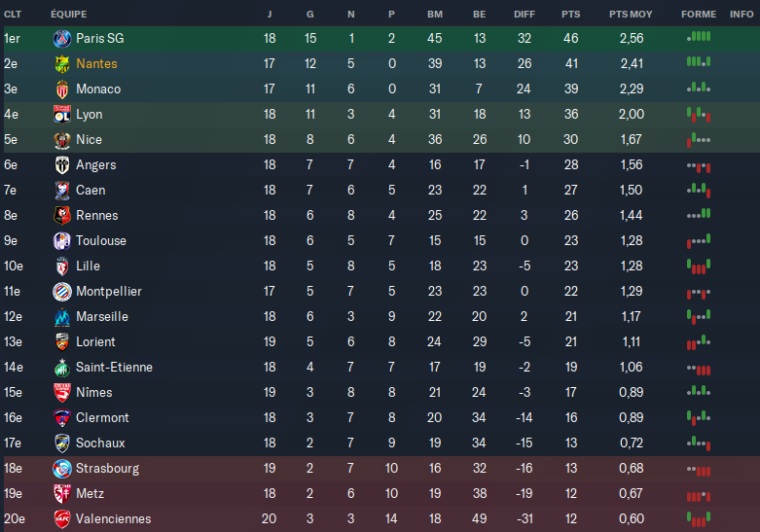Sort standings by PTS MOY header
Screen dimensions: 760x532
click(x=631, y=15)
